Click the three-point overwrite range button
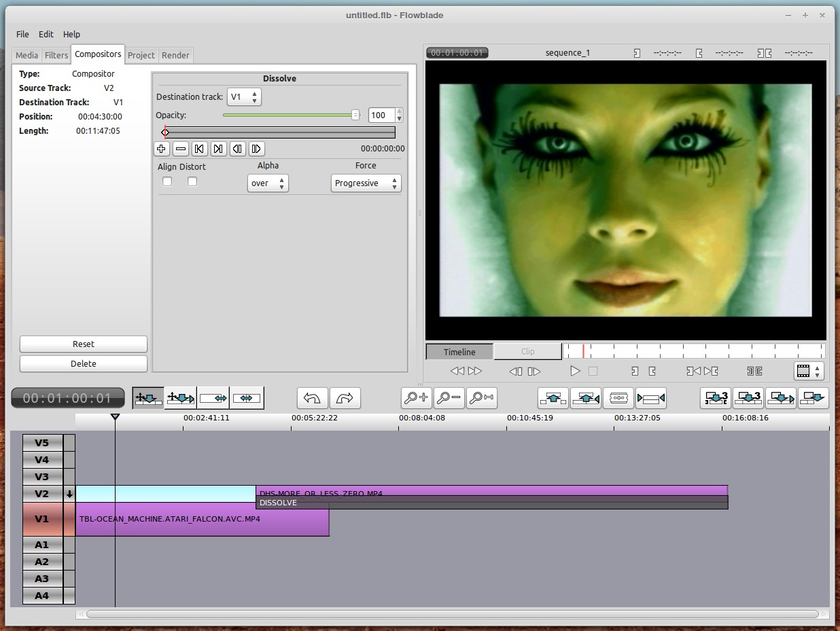 pos(716,398)
